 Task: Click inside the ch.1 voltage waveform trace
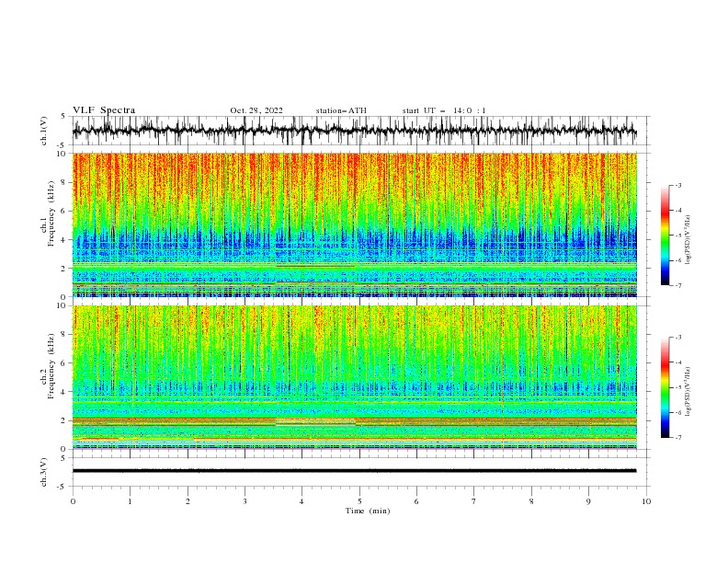354,131
